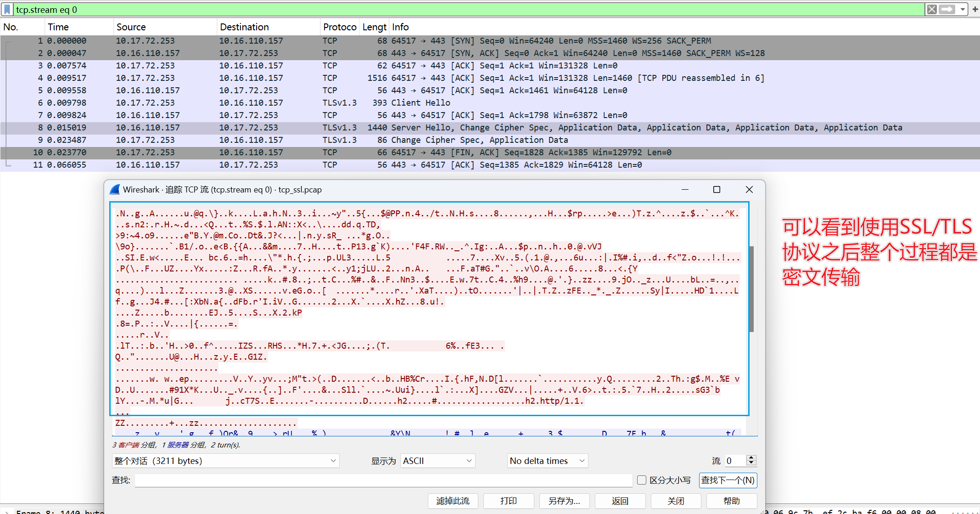Click the 滤掉此流 filter out stream button

(453, 501)
